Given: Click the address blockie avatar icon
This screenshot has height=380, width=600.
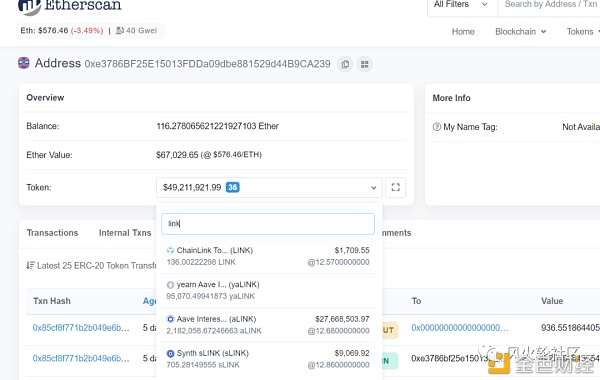Looking at the screenshot, I should point(24,63).
